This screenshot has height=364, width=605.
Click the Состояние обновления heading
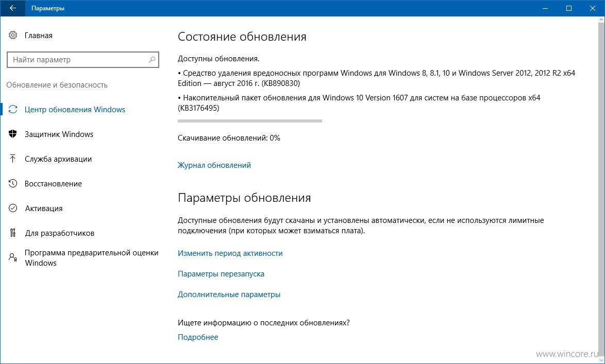(x=242, y=37)
